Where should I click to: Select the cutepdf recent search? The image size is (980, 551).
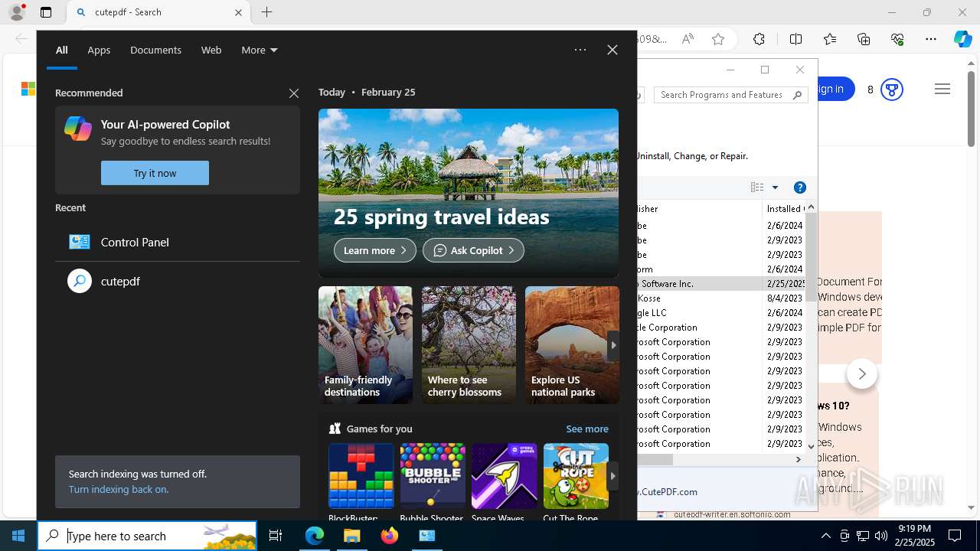click(x=178, y=281)
